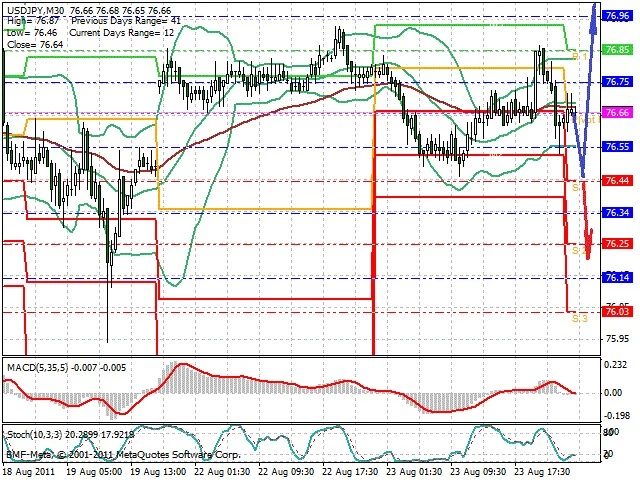The image size is (640, 480).
Task: Click the blue 76.14 price level label
Action: click(x=617, y=277)
